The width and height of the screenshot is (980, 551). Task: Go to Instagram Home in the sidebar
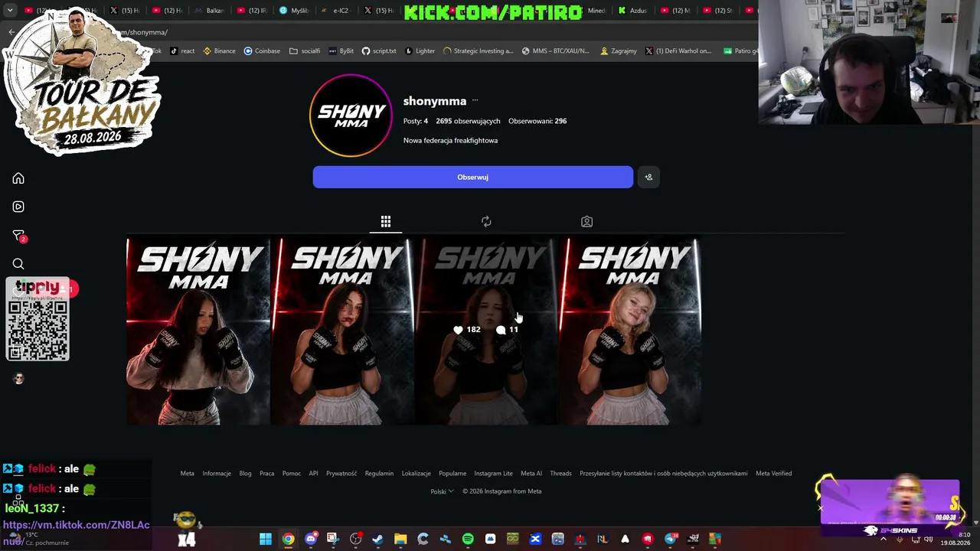coord(18,178)
